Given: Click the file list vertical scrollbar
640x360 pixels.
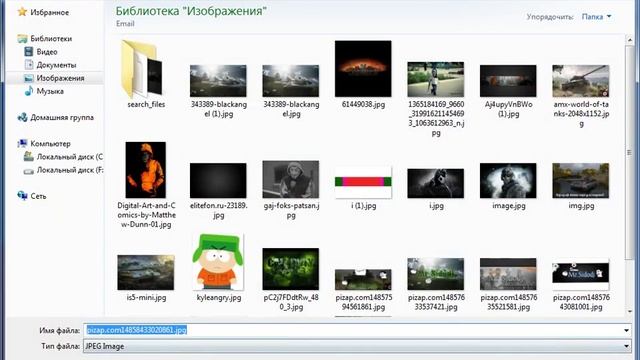Looking at the screenshot, I should tap(629, 152).
